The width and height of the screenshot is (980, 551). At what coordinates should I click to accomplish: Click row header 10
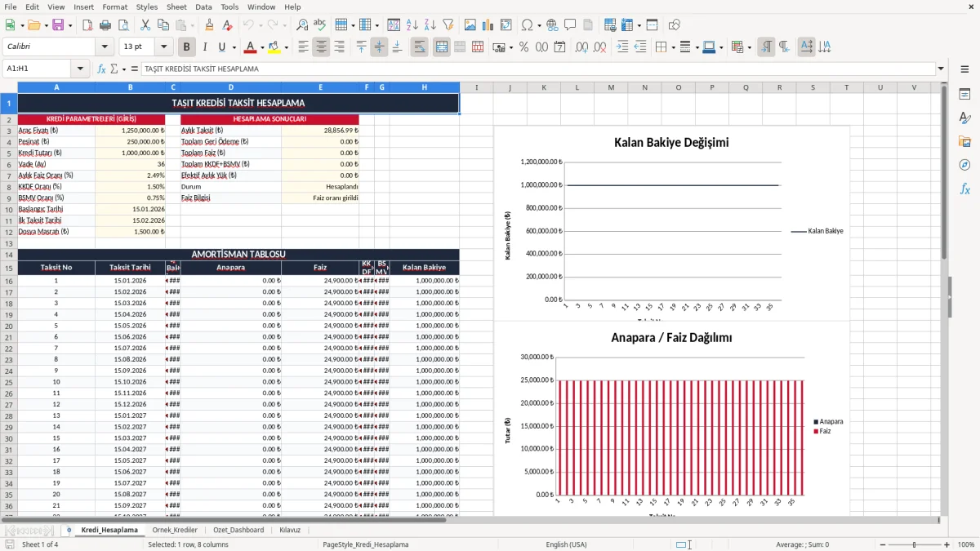point(9,209)
